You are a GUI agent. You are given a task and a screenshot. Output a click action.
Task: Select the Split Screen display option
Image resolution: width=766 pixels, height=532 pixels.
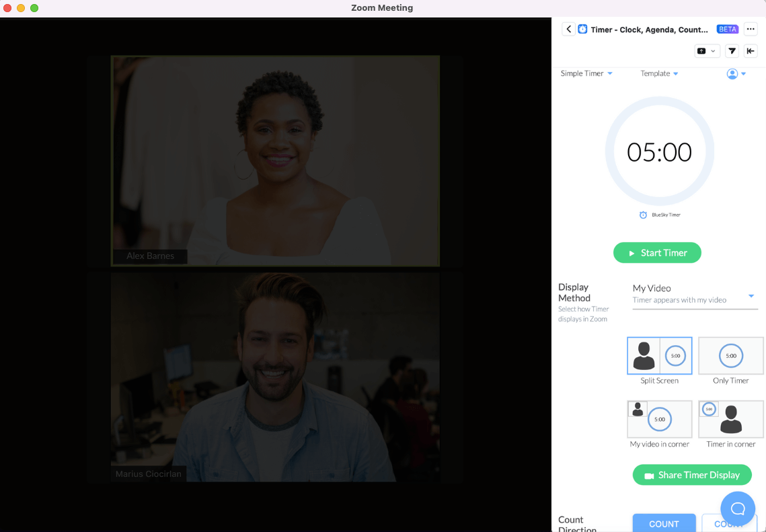(x=659, y=355)
